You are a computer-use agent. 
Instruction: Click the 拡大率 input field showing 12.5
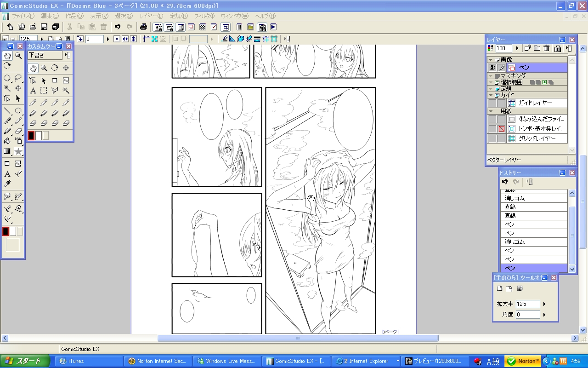pyautogui.click(x=528, y=304)
